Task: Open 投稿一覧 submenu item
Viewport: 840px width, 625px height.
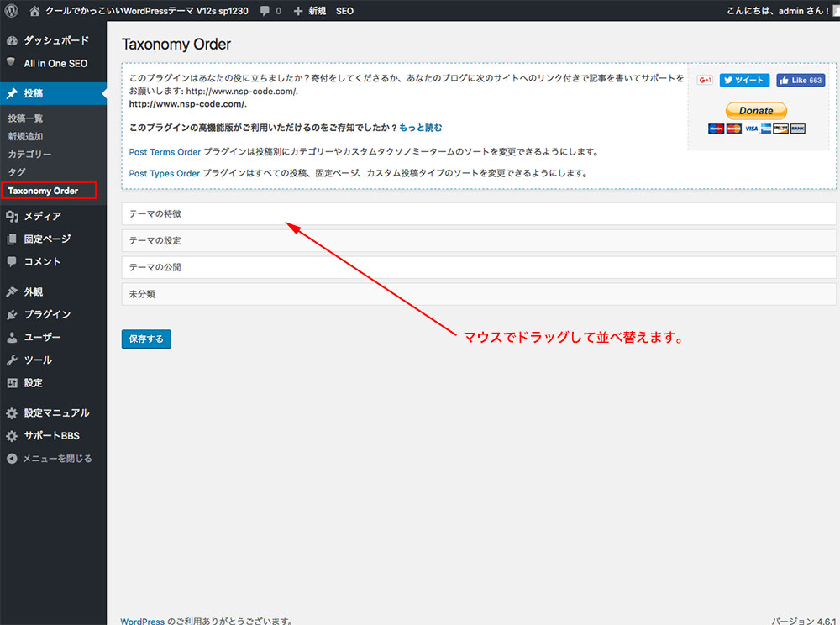Action: [25, 118]
